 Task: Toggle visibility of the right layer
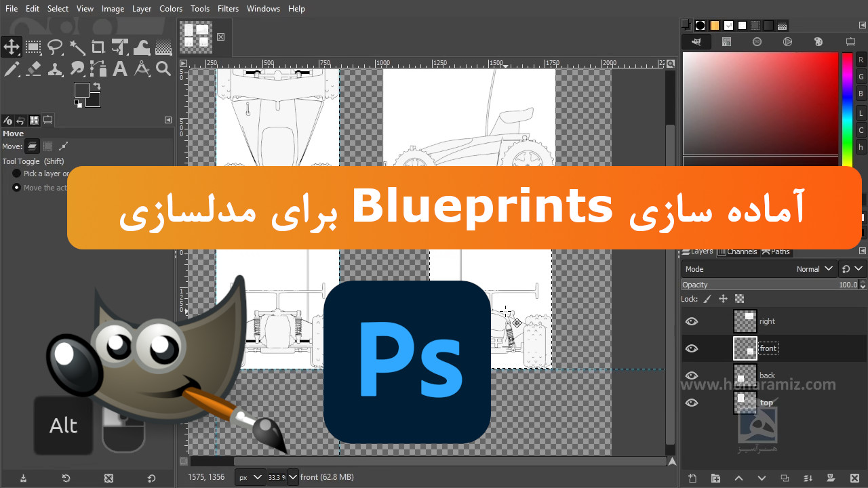tap(692, 321)
